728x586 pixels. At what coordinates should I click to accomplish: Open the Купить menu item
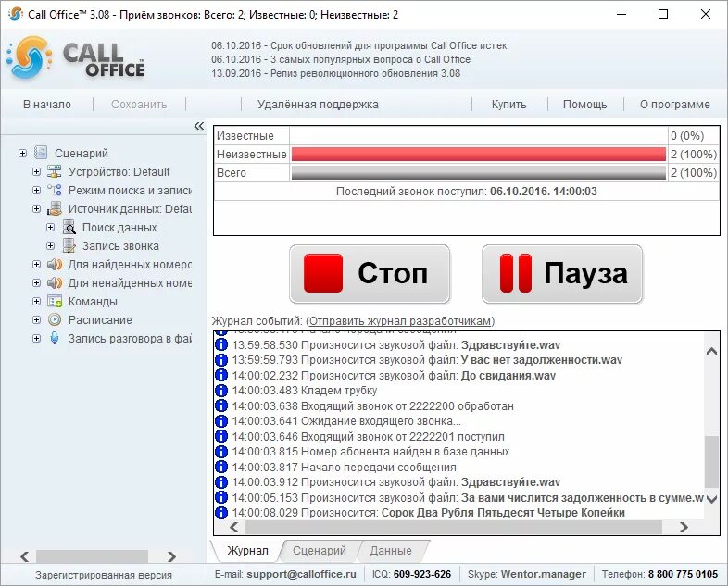coord(508,105)
